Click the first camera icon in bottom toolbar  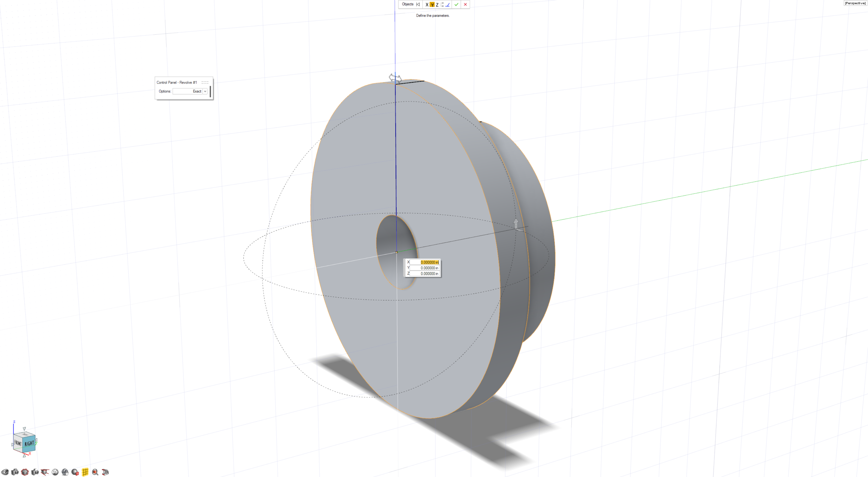coord(15,472)
